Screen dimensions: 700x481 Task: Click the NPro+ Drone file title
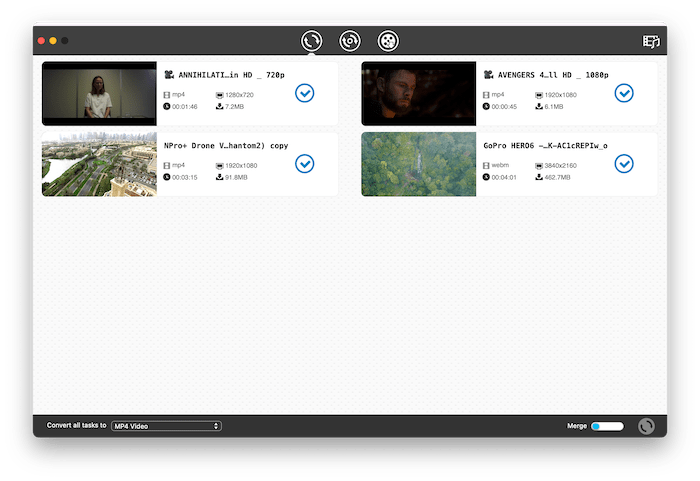coord(225,145)
